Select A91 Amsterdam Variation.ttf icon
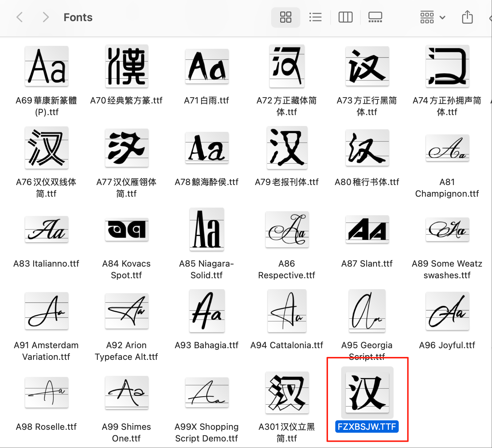 click(x=47, y=311)
